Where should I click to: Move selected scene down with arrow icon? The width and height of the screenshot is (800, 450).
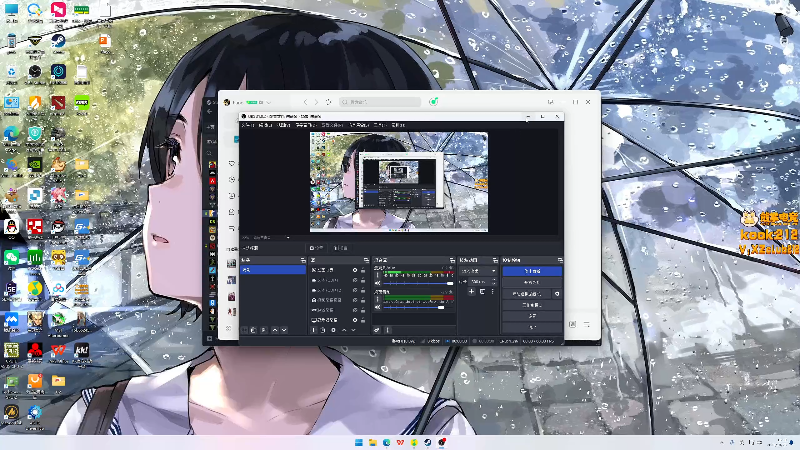(284, 330)
